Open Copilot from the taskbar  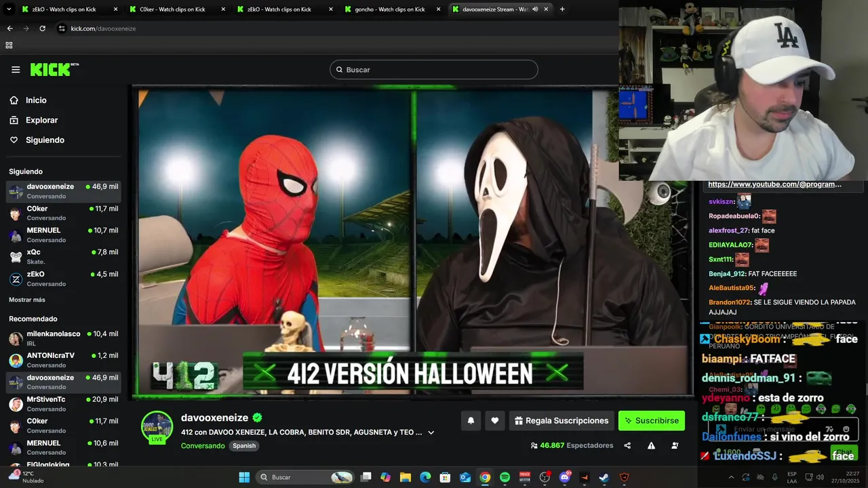[385, 477]
